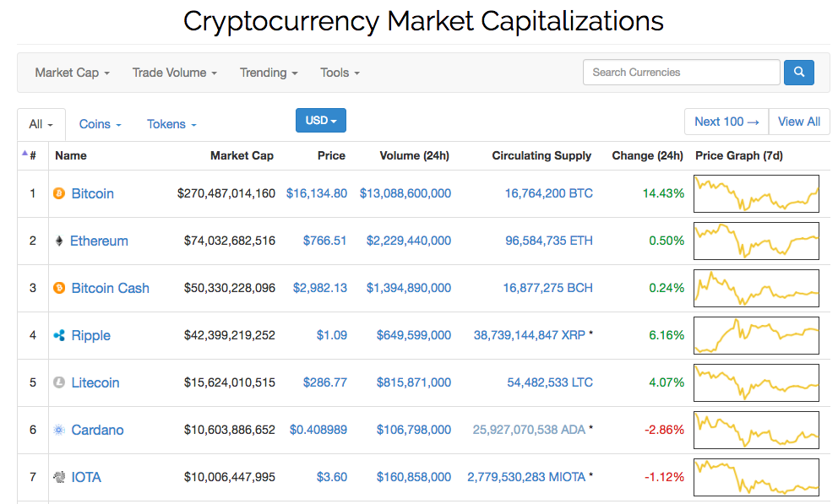The width and height of the screenshot is (838, 504).
Task: Open the Tokens filter tab
Action: tap(171, 124)
